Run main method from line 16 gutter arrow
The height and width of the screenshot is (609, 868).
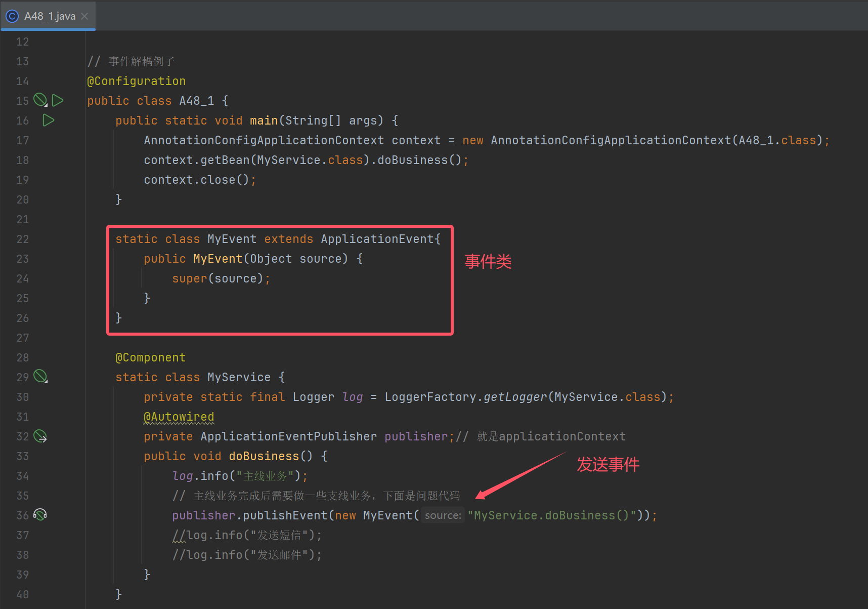(49, 120)
